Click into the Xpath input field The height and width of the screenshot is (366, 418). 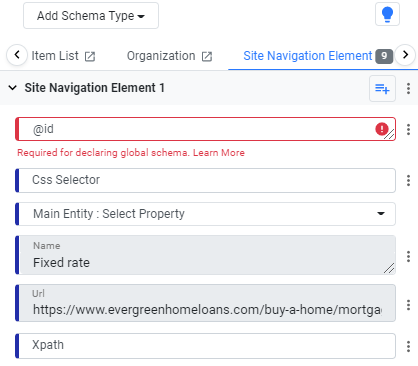(x=206, y=346)
